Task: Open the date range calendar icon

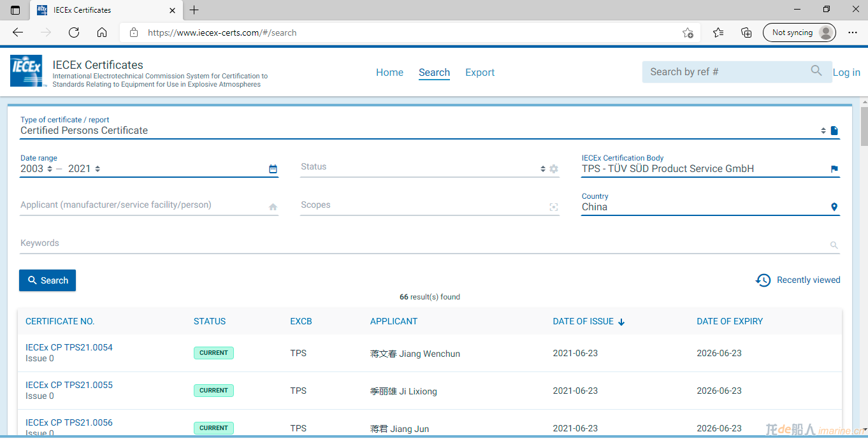Action: 273,169
